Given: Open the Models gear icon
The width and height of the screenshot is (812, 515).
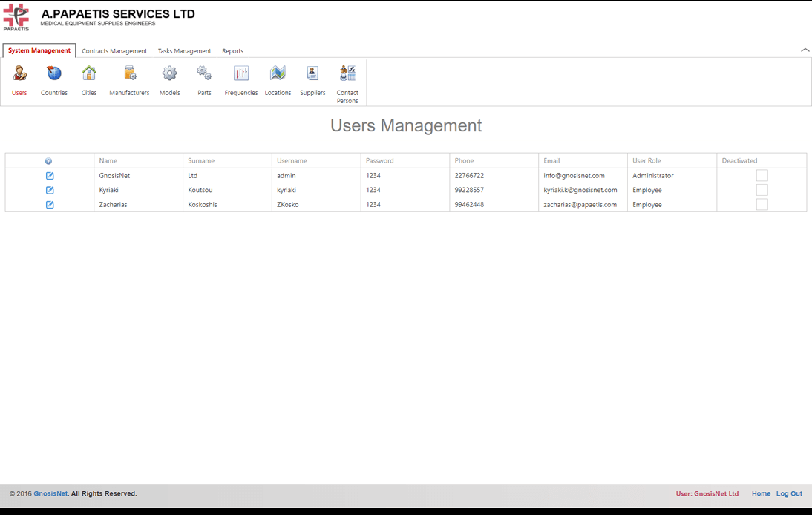Looking at the screenshot, I should pos(170,74).
